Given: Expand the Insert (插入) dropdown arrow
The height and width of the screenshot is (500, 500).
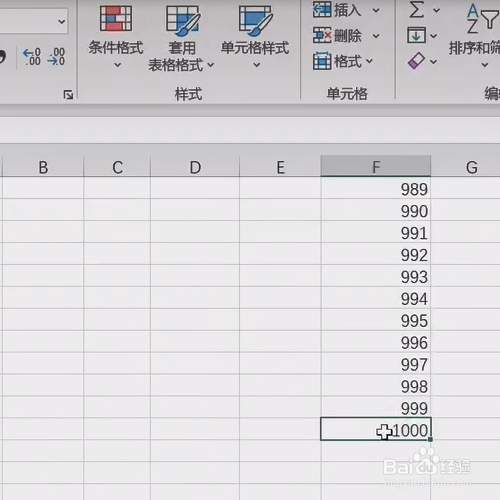Looking at the screenshot, I should [x=376, y=10].
